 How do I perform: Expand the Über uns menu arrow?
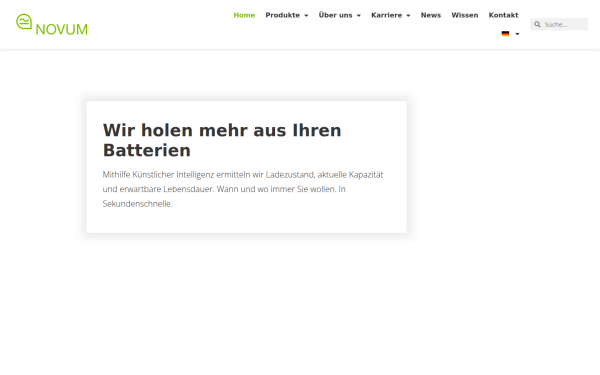tap(359, 16)
